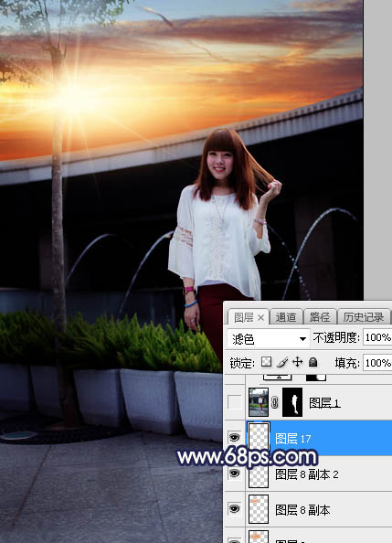Click the lock all padlock icon

click(313, 362)
